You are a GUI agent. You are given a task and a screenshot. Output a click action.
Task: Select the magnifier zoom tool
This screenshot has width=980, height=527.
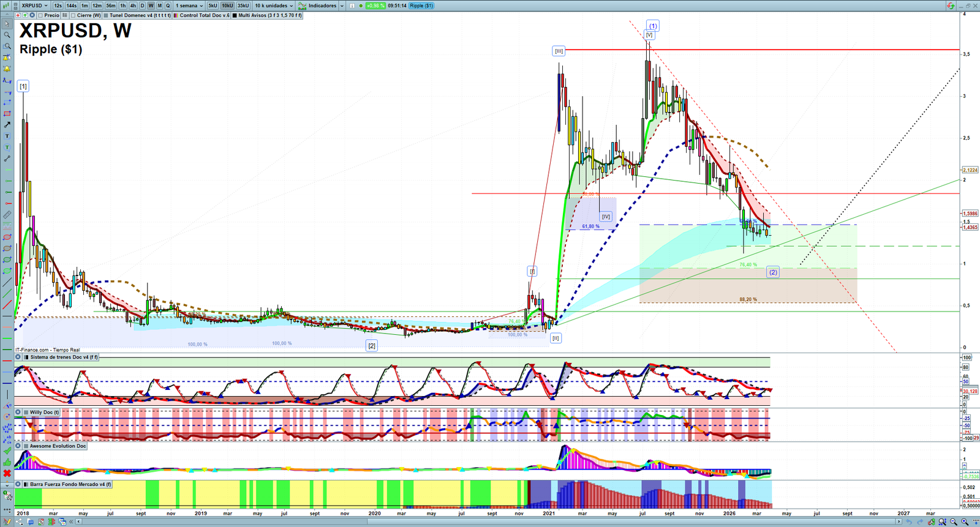click(x=7, y=35)
